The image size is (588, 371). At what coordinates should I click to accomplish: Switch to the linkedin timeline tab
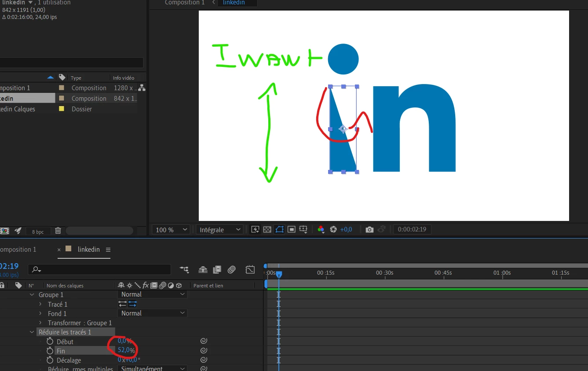pyautogui.click(x=88, y=250)
